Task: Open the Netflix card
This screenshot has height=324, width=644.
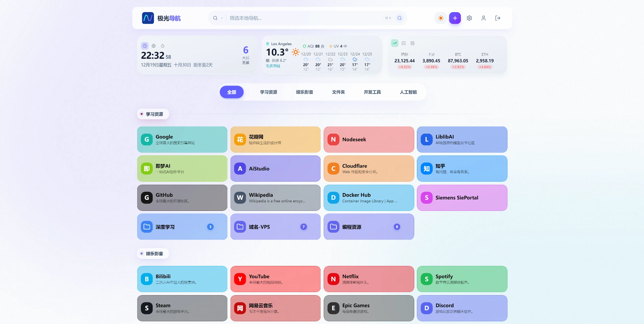Action: [x=369, y=279]
